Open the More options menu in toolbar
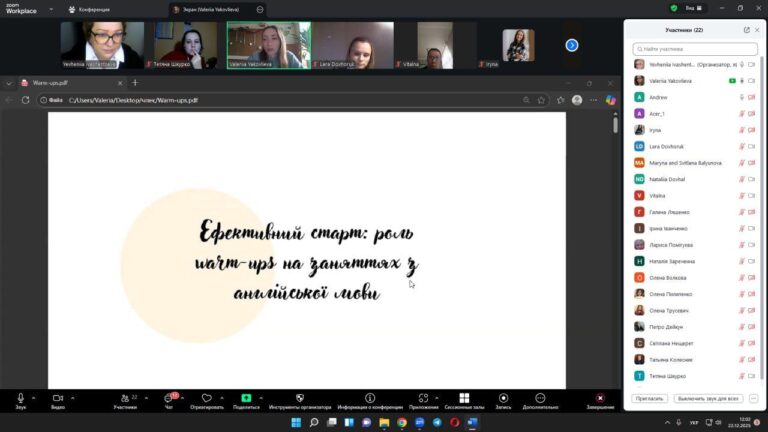Viewport: 768px width, 432px height. [540, 398]
